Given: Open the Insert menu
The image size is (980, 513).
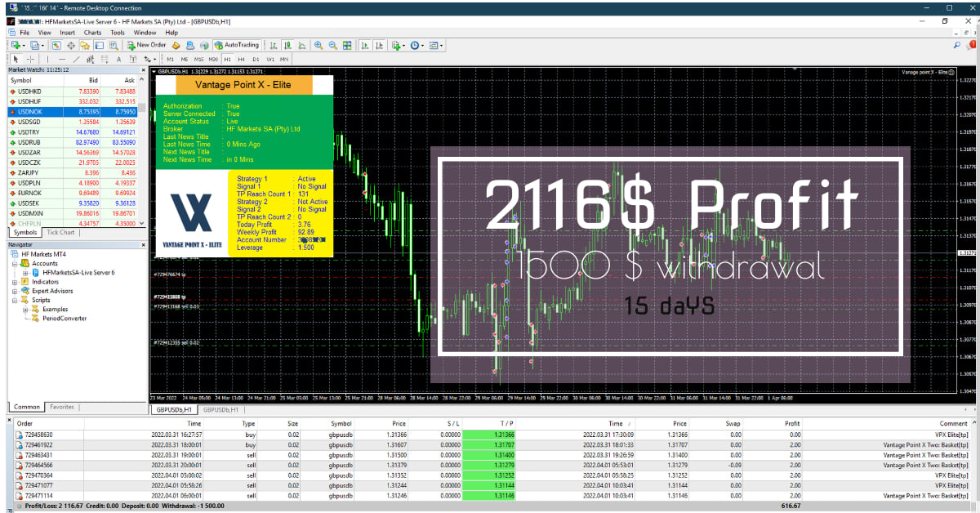Looking at the screenshot, I should (67, 33).
